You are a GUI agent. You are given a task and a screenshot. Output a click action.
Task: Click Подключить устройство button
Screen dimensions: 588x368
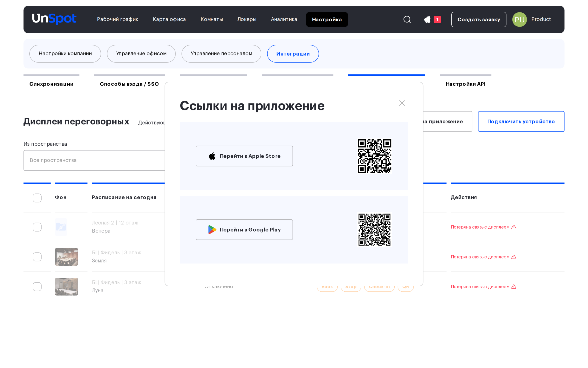tap(521, 121)
